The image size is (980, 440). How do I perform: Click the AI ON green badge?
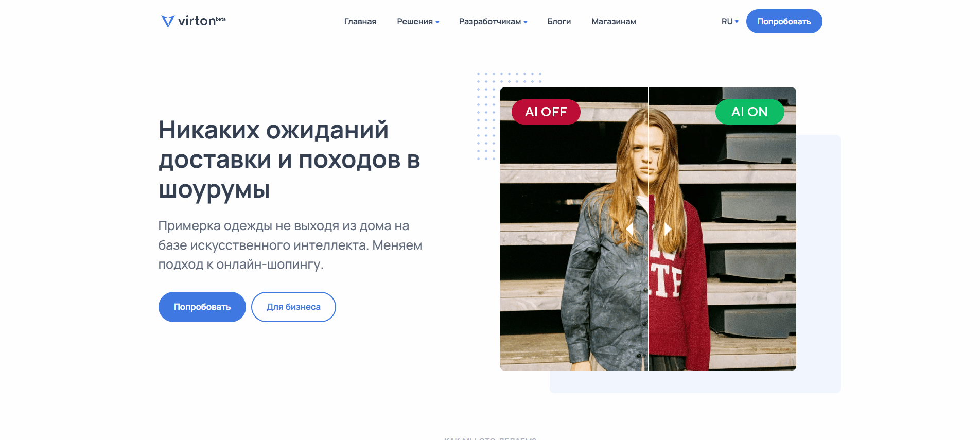tap(750, 112)
